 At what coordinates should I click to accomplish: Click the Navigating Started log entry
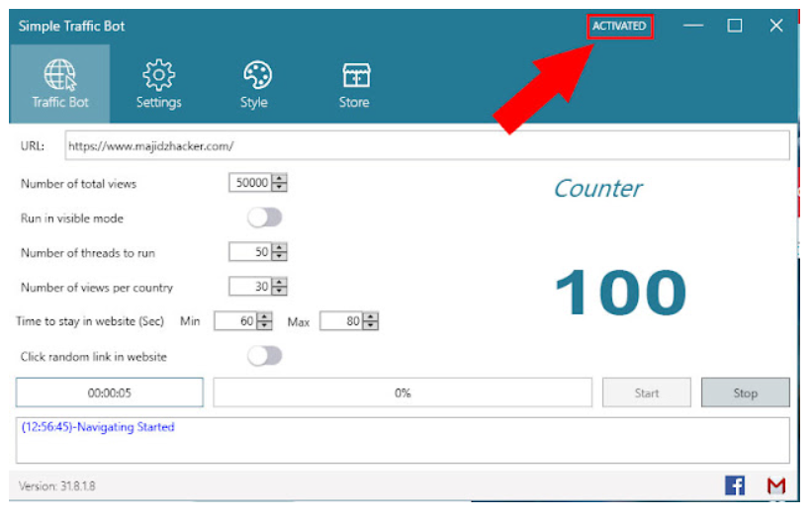pyautogui.click(x=98, y=427)
